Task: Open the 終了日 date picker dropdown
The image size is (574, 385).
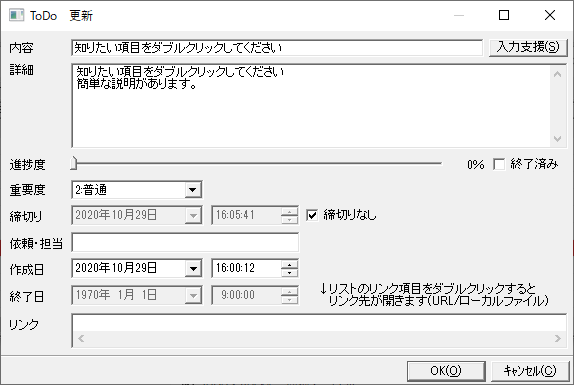Action: coord(193,295)
